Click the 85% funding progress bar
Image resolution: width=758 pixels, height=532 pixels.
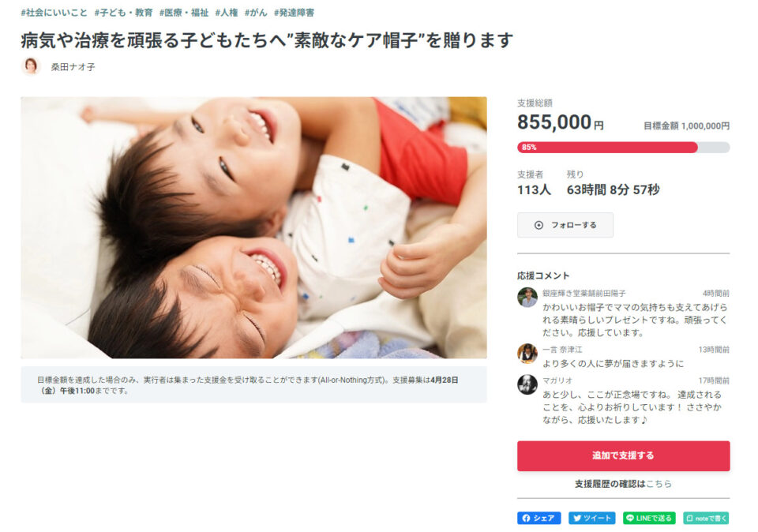click(x=623, y=148)
